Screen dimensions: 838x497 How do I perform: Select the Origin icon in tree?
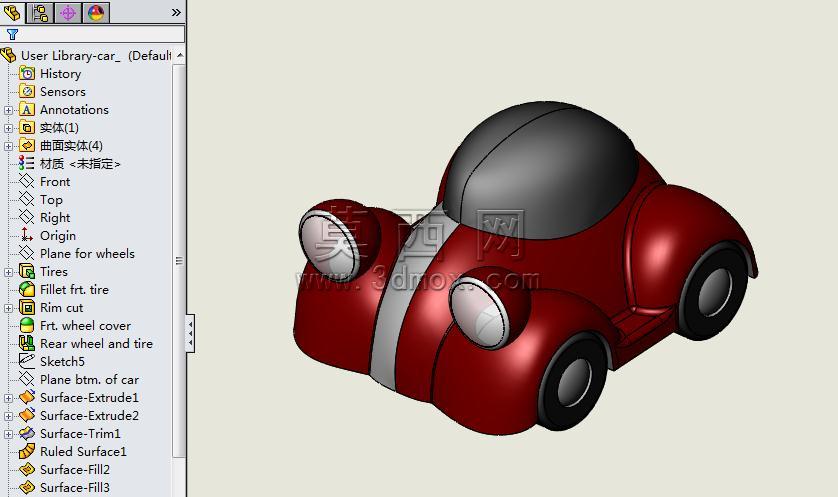coord(26,236)
